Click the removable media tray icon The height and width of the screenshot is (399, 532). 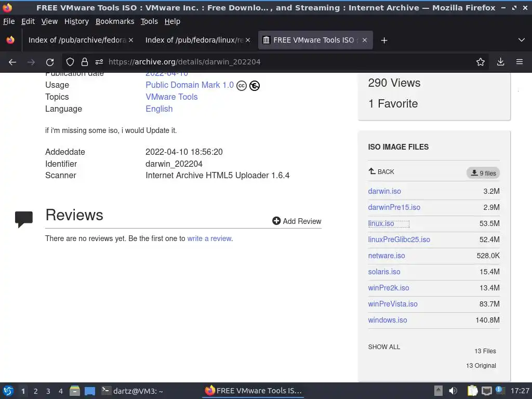click(438, 391)
